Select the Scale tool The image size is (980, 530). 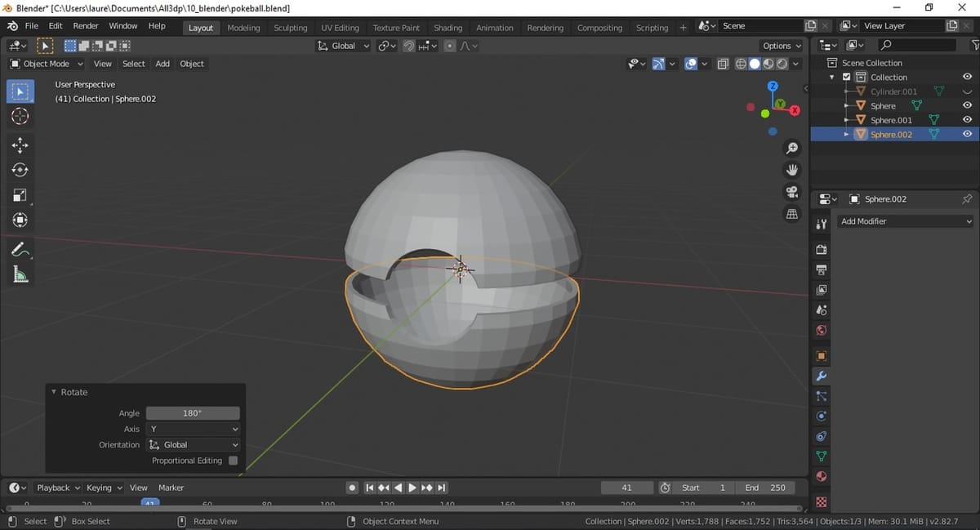point(20,195)
